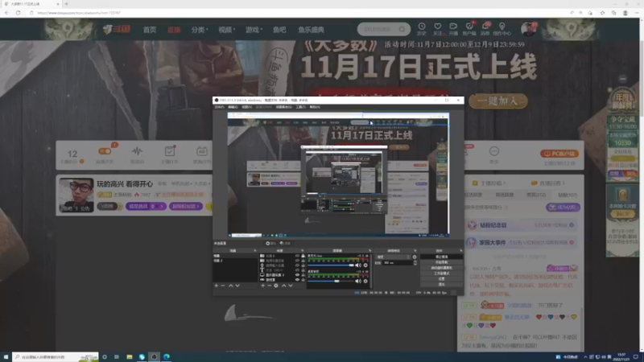Image resolution: width=644 pixels, height=362 pixels.
Task: Click the 更多 ellipsis icon
Action: 494,151
